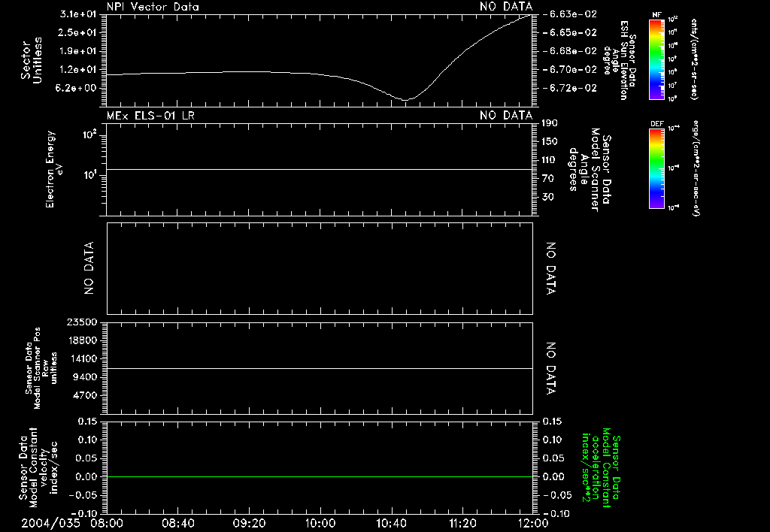The width and height of the screenshot is (770, 532).
Task: Click the minimum dip of the elevation curve
Action: [x=405, y=100]
